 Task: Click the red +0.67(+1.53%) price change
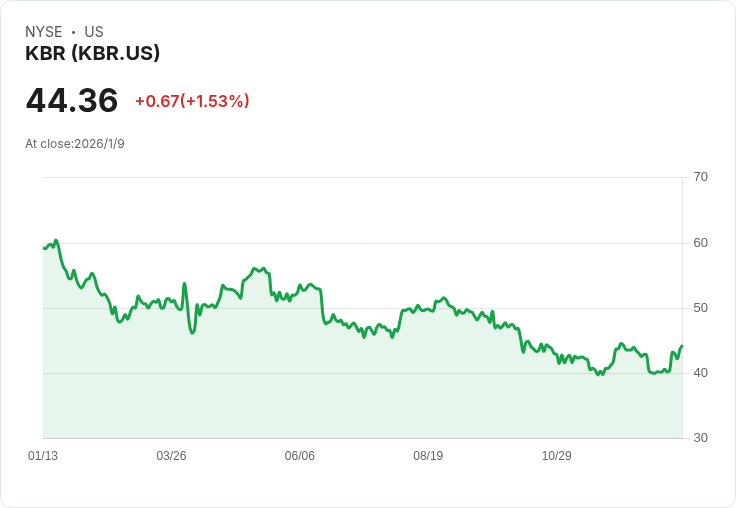(x=192, y=101)
